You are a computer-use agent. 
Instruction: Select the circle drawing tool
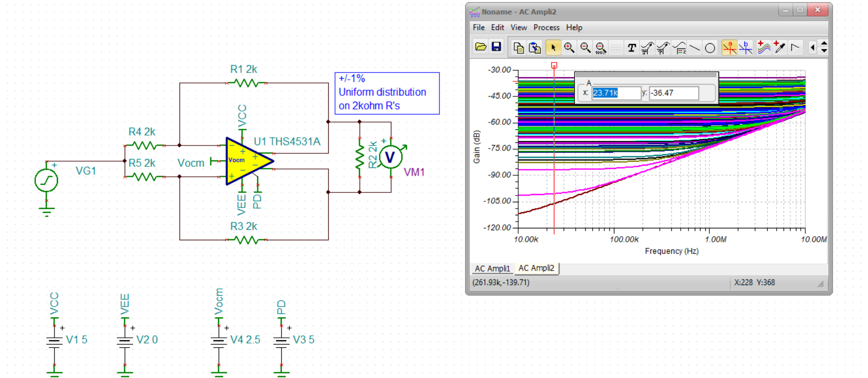tap(710, 47)
